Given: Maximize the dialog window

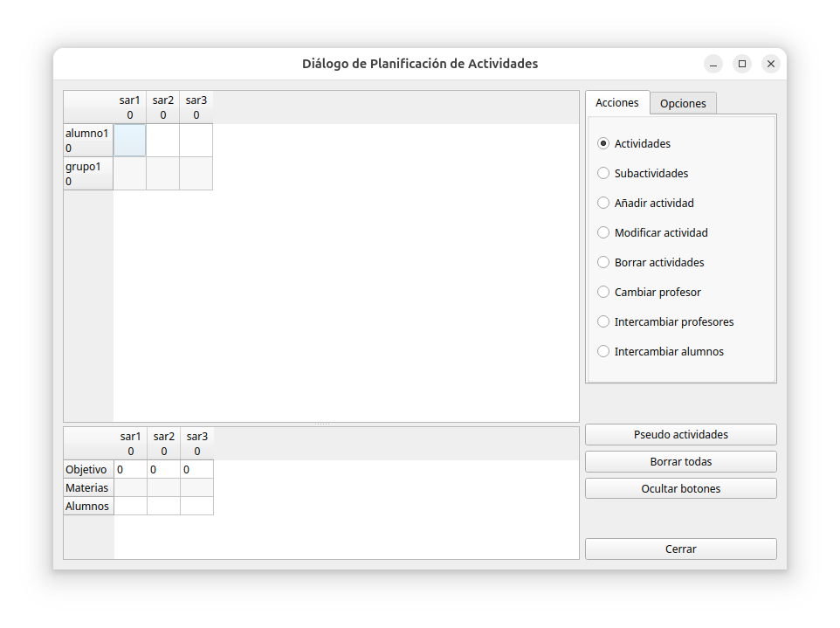Looking at the screenshot, I should pyautogui.click(x=742, y=64).
